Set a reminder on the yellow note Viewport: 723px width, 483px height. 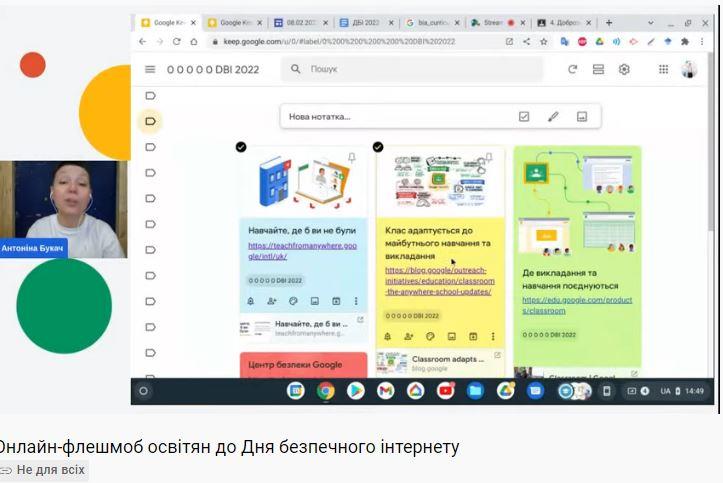[x=387, y=336]
